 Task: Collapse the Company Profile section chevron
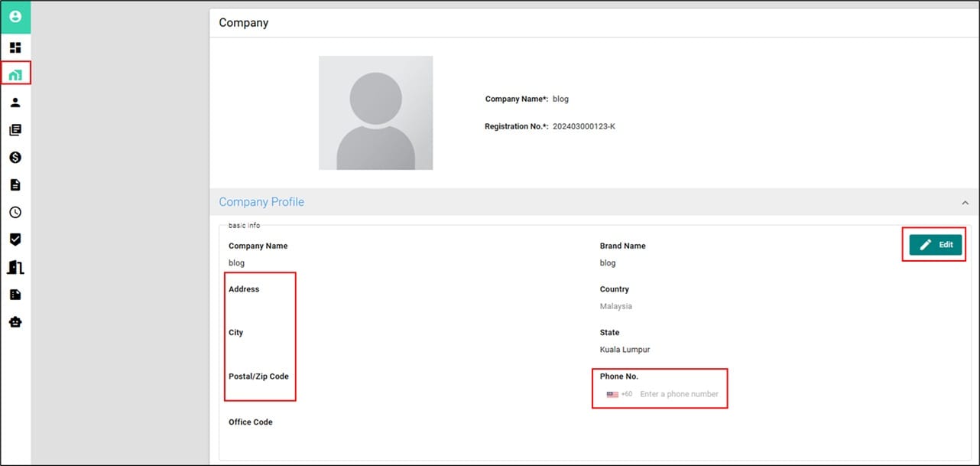tap(965, 202)
